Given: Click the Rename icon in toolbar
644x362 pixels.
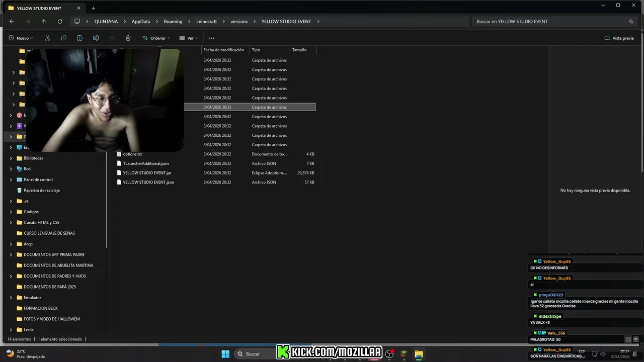Looking at the screenshot, I should (x=96, y=38).
